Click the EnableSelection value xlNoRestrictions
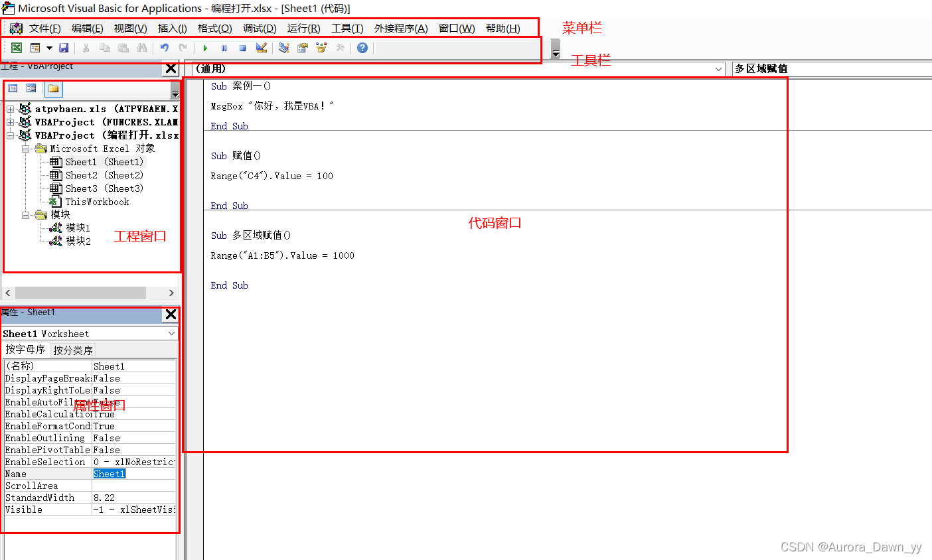Image resolution: width=932 pixels, height=560 pixels. (134, 462)
